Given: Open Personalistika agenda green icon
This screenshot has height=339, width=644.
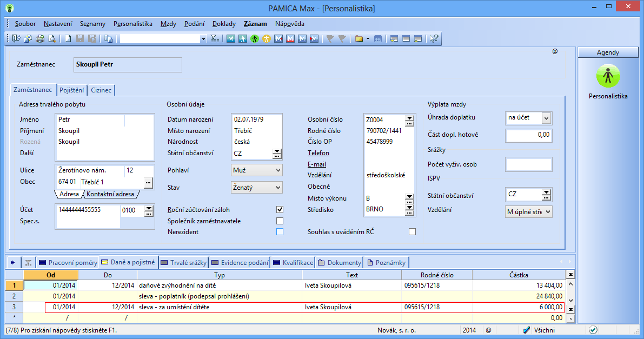Looking at the screenshot, I should coord(608,76).
